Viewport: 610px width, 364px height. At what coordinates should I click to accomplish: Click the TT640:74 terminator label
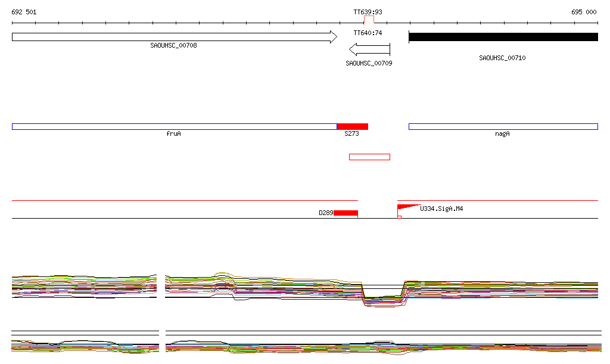coord(368,33)
